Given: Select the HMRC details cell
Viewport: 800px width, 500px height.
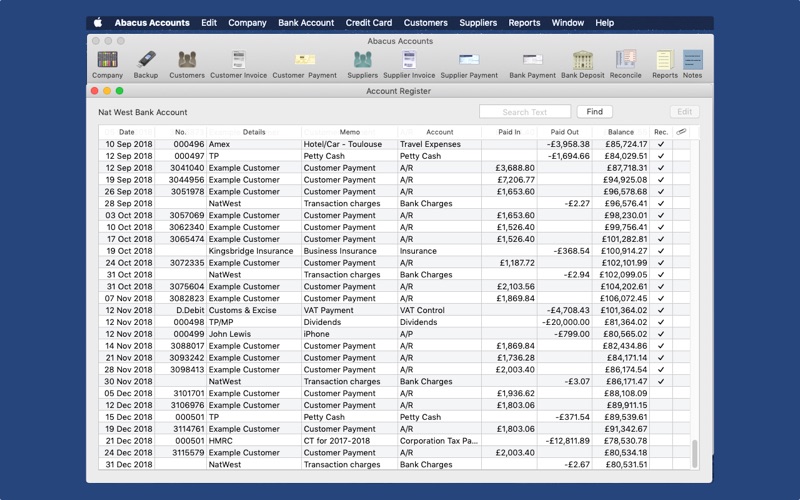Looking at the screenshot, I should (x=220, y=441).
